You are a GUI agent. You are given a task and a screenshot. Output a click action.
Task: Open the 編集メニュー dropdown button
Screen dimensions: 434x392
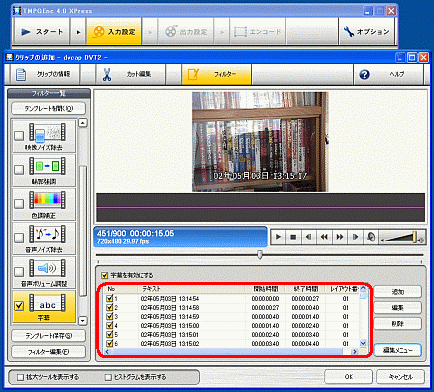coord(397,350)
